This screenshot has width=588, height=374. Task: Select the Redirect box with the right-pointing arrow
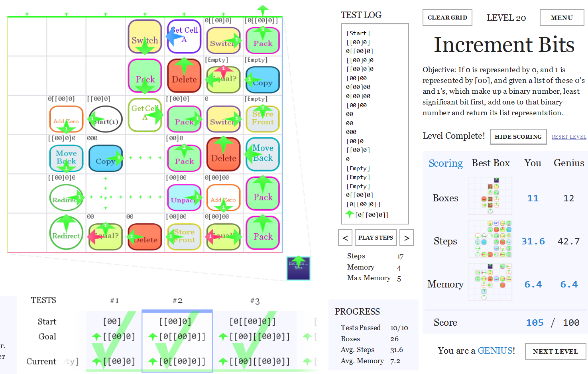point(66,197)
